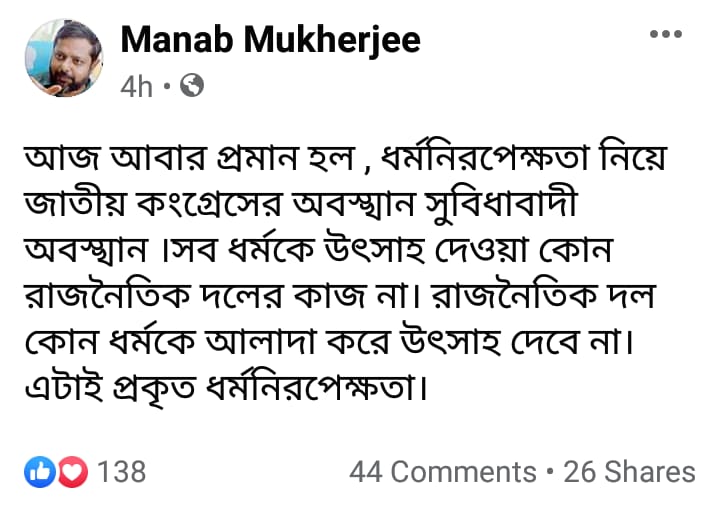Click the 4h post timestamp
Image resolution: width=720 pixels, height=511 pixels.
coord(137,87)
